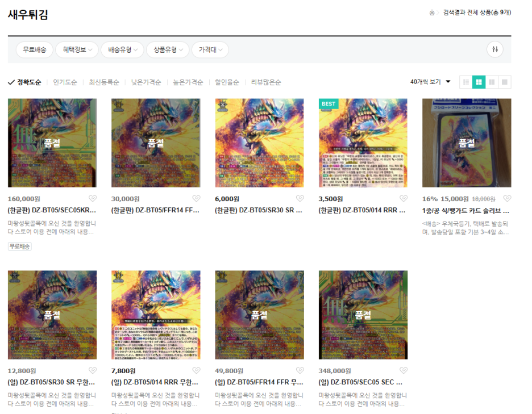Wishlist heart for 6,000원 SR30 item
532x414 pixels.
coord(300,198)
